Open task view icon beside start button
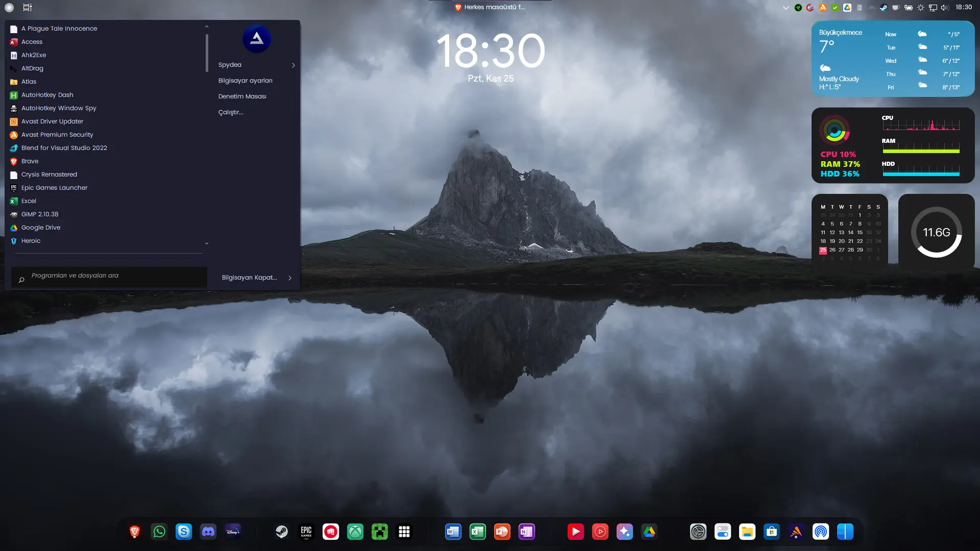The image size is (980, 551). [x=28, y=8]
